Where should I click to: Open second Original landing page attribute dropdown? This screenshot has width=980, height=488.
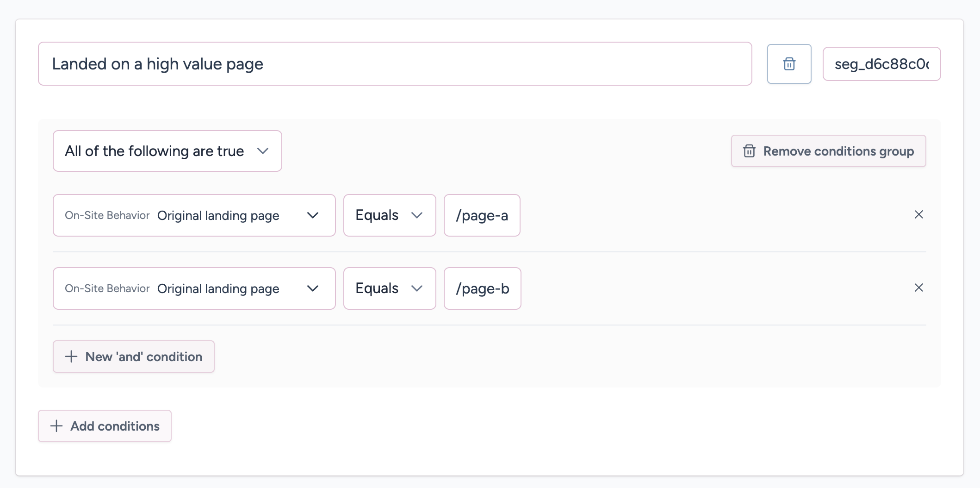pos(194,288)
